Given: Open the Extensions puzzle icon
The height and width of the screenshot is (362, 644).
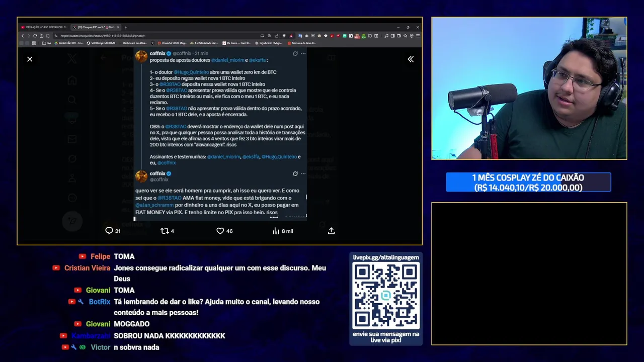Looking at the screenshot, I should click(370, 36).
